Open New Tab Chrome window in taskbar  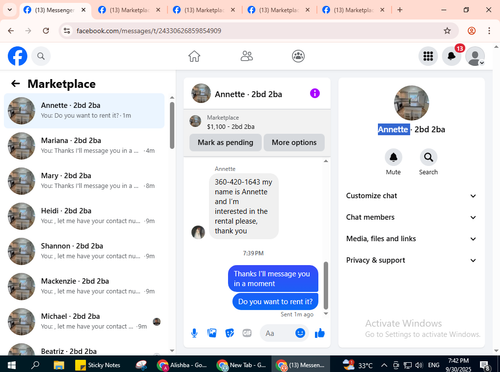pyautogui.click(x=241, y=365)
